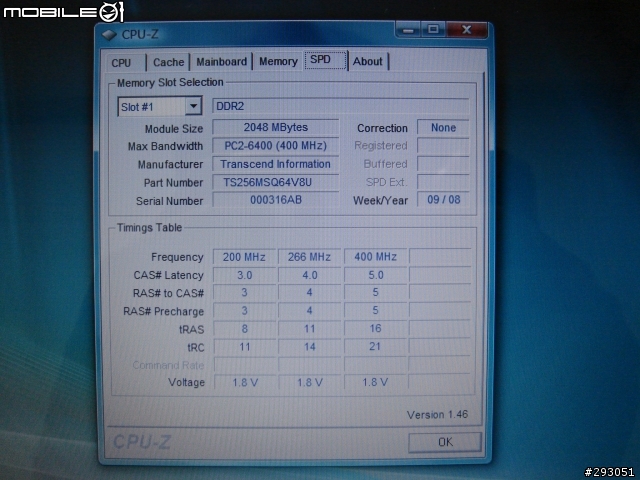Open the Mainboard tab

(221, 62)
